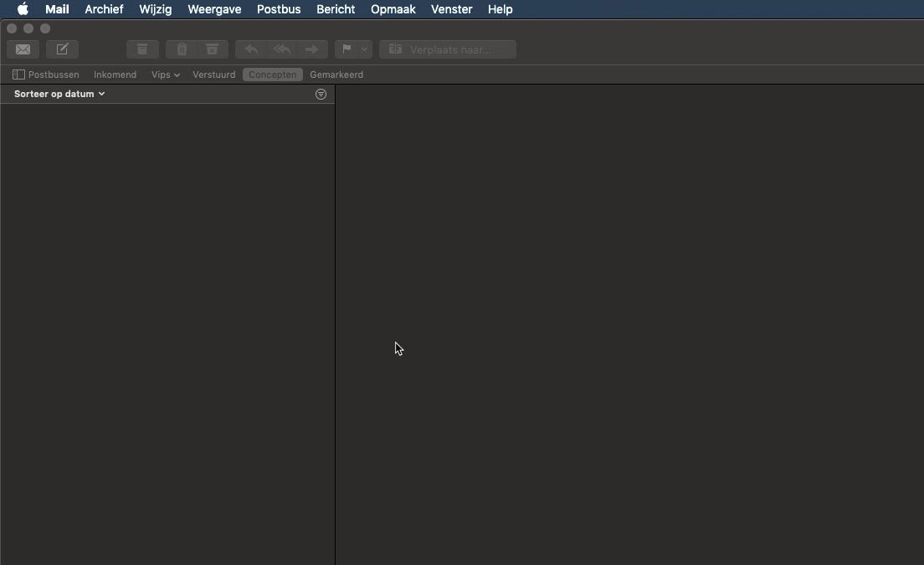Open the Help menu
Image resolution: width=924 pixels, height=565 pixels.
(501, 9)
